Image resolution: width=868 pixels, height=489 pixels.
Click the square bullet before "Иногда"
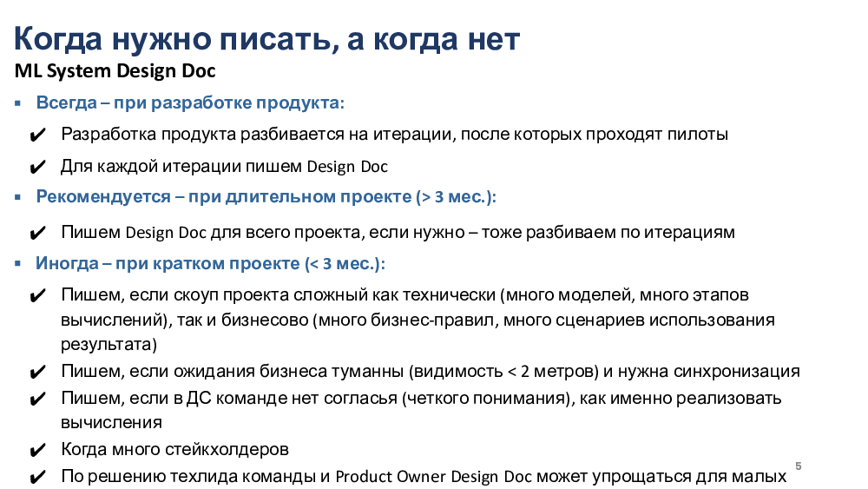[17, 263]
